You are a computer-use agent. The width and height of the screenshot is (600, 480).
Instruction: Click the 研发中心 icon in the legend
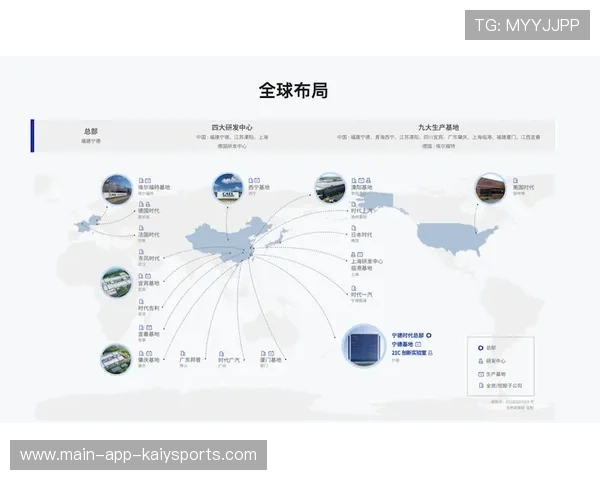[x=481, y=361]
